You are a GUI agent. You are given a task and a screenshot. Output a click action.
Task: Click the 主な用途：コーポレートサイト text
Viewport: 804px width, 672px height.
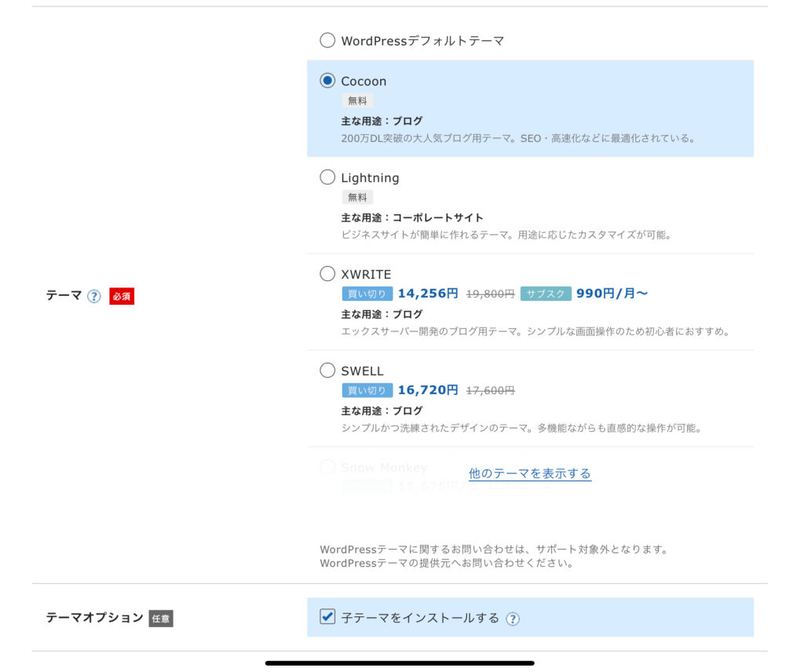click(412, 217)
